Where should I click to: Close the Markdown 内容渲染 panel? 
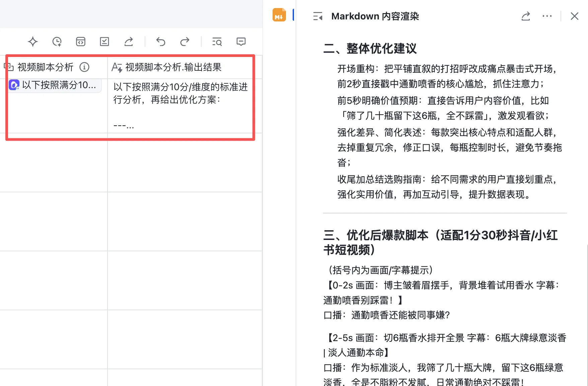[575, 16]
